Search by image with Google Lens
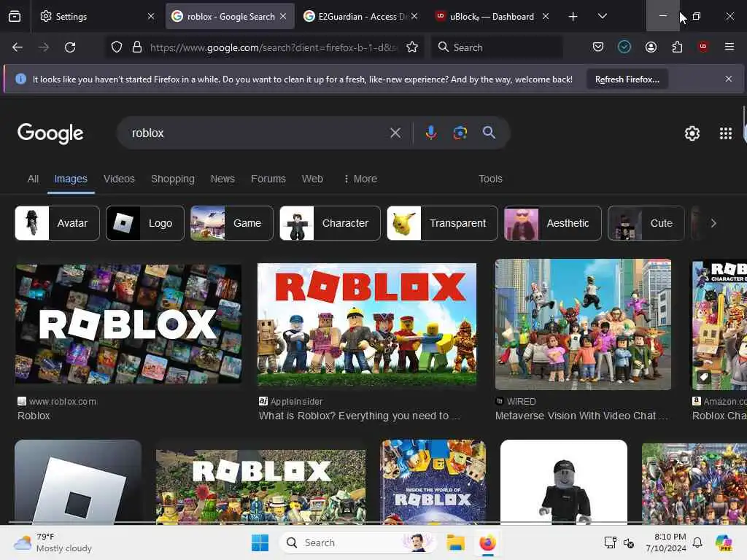 click(460, 133)
